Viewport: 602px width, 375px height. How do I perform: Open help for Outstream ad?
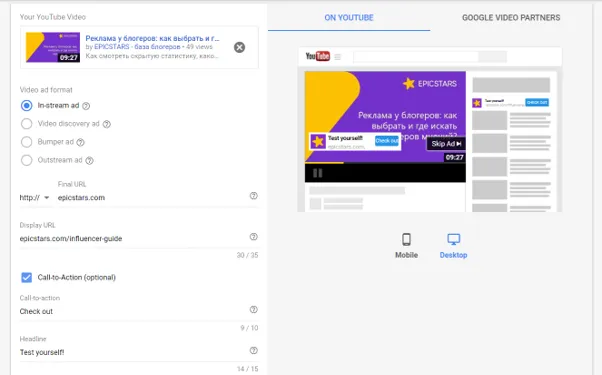(89, 160)
